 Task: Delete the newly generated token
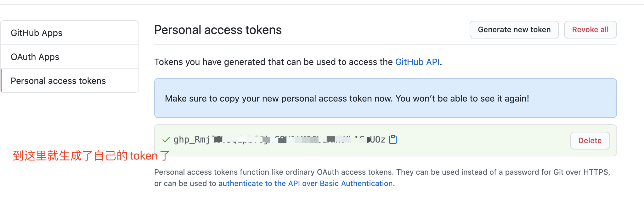(x=590, y=141)
